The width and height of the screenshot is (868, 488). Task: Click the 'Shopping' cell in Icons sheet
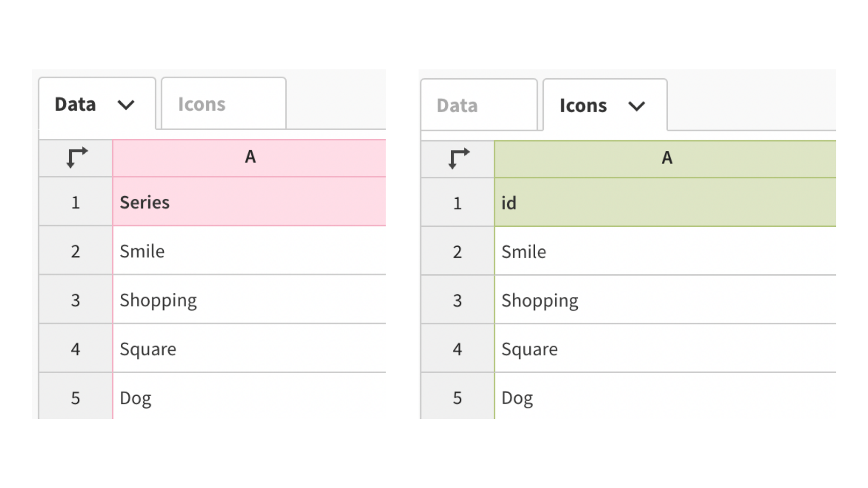[x=665, y=300]
